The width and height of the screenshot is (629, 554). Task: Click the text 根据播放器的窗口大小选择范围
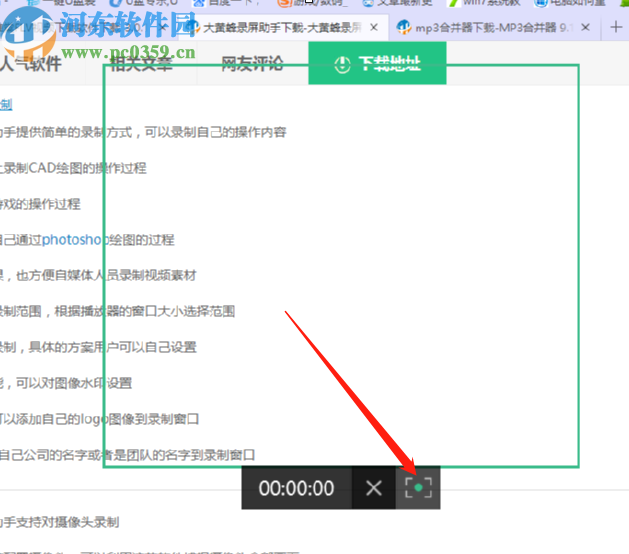[x=144, y=311]
